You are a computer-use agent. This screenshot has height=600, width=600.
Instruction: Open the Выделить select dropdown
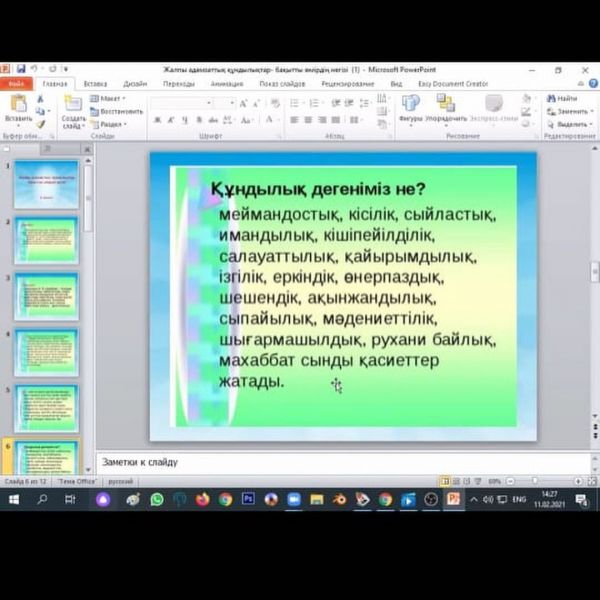tap(570, 124)
